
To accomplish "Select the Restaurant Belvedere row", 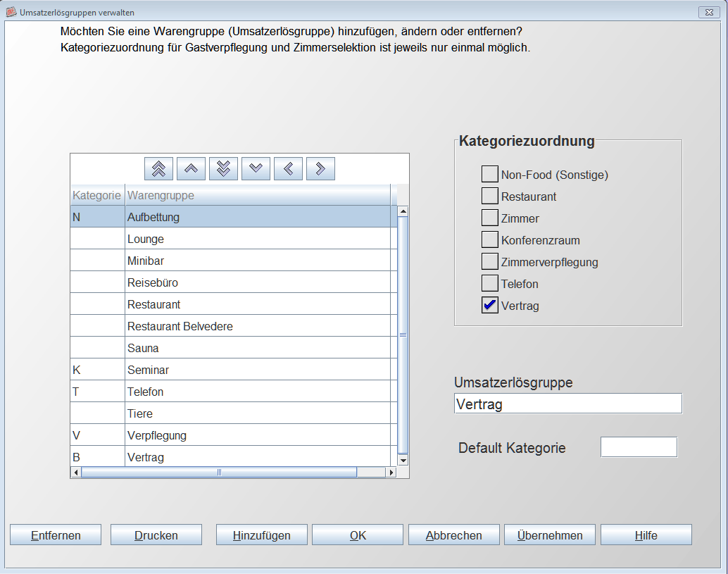I will pos(234,326).
